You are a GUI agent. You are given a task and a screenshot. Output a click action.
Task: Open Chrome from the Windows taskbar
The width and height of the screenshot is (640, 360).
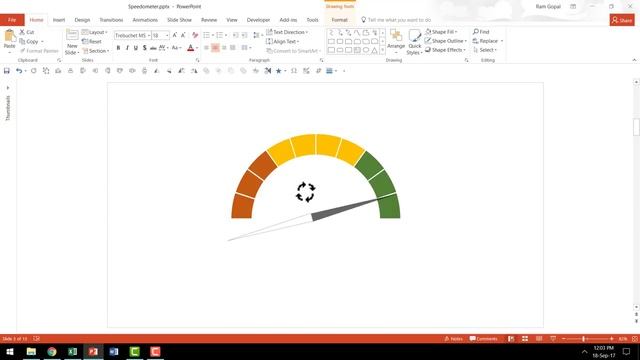(x=52, y=351)
